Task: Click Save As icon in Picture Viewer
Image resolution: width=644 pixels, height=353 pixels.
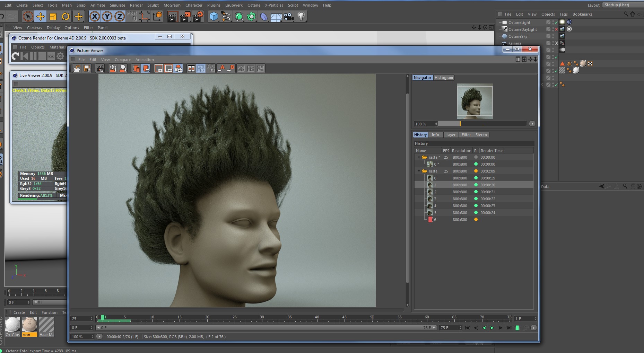Action: click(x=87, y=69)
